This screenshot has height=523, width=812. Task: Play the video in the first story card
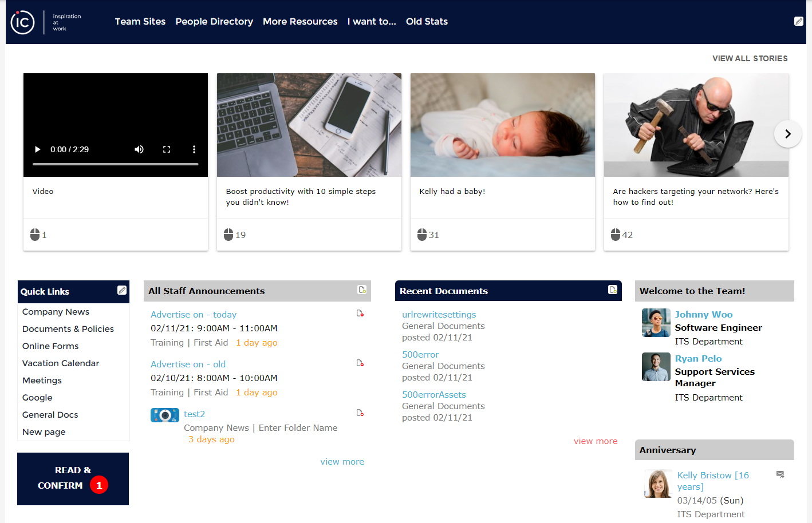37,149
